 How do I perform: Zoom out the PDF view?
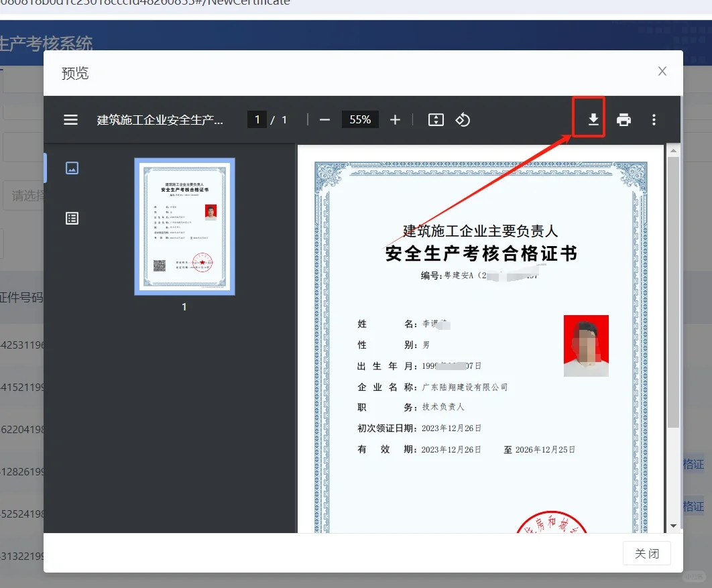324,120
